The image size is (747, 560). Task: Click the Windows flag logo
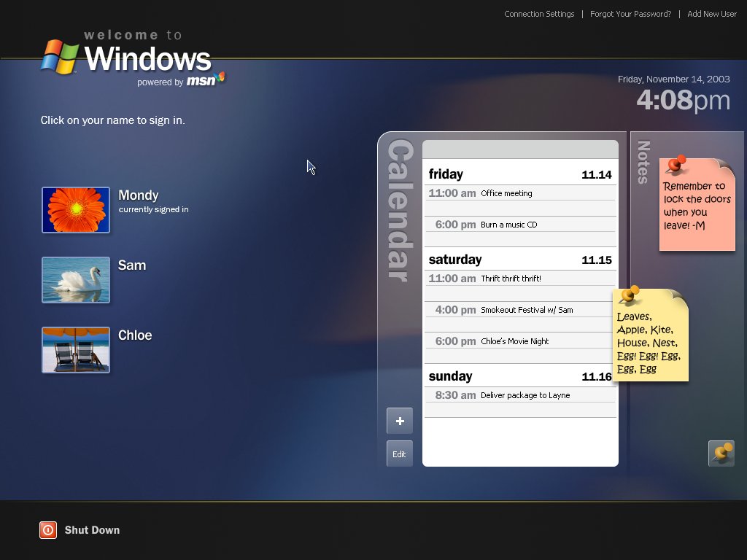60,57
